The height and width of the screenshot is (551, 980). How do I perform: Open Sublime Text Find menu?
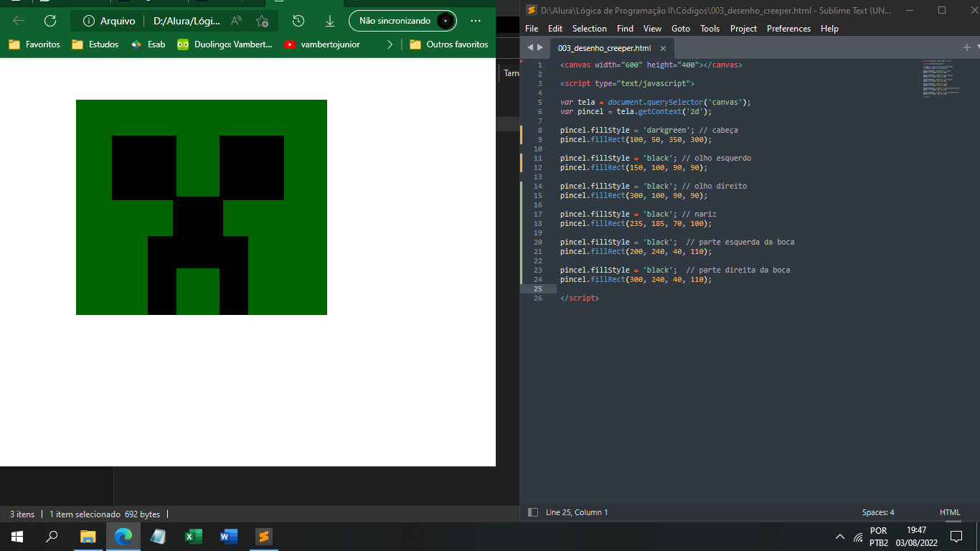point(626,29)
